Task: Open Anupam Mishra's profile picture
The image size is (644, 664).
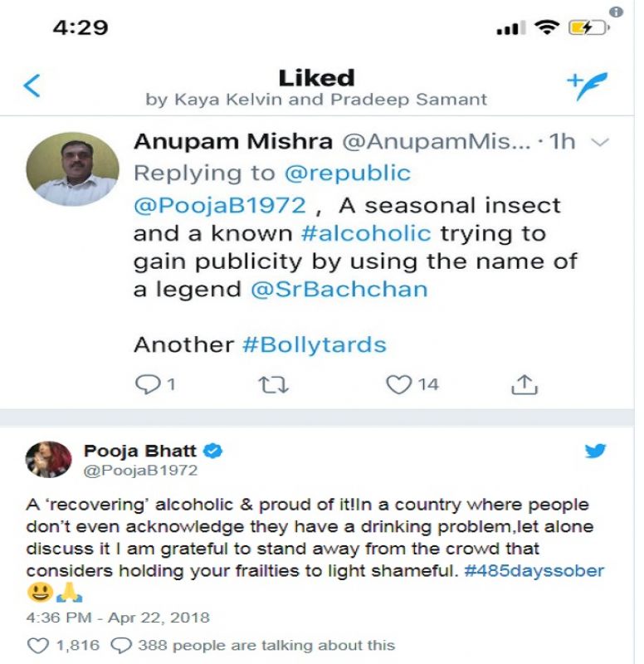Action: [72, 169]
